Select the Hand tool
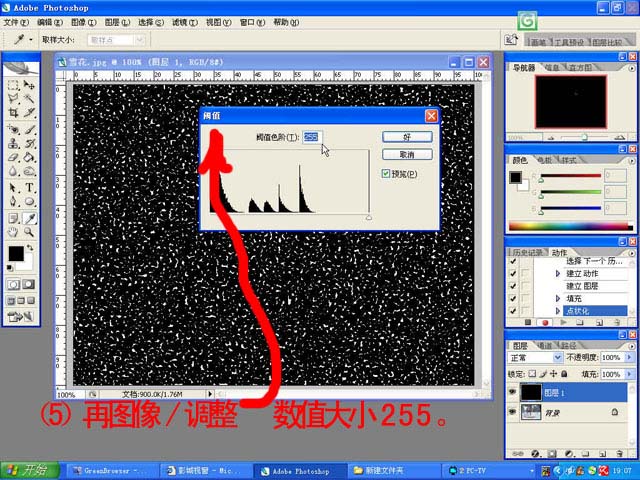The width and height of the screenshot is (640, 480). click(13, 232)
